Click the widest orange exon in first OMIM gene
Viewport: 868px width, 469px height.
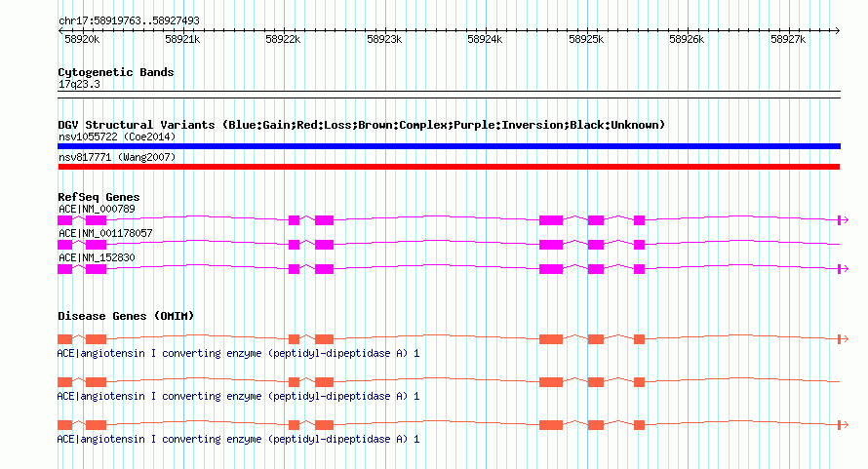click(x=551, y=339)
